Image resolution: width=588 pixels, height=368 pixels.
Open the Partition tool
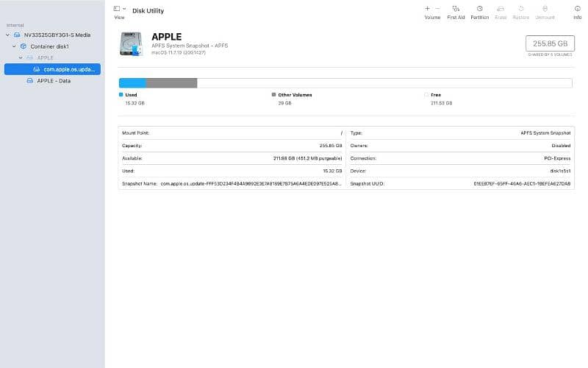tap(479, 8)
